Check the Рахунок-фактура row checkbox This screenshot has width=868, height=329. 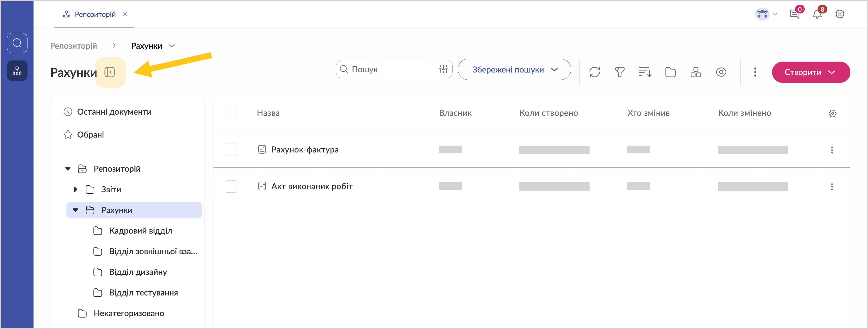(231, 150)
